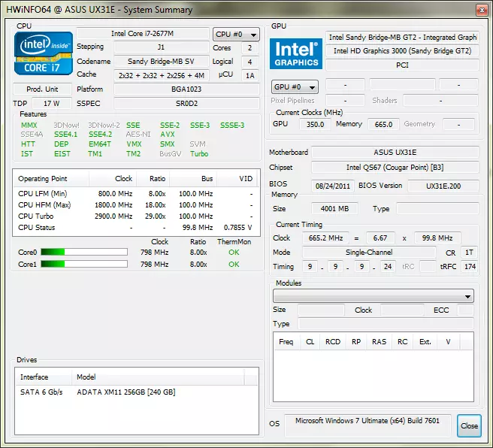Click the Close button

coord(469,425)
